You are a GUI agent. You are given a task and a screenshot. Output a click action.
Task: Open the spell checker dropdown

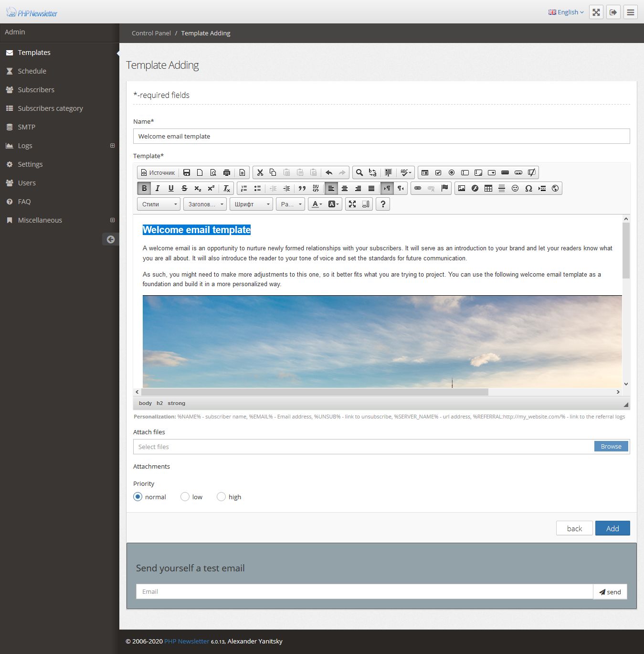406,172
